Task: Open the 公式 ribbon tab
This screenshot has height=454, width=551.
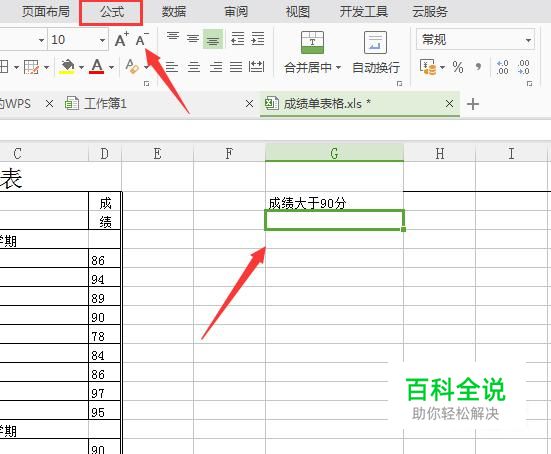Action: [x=112, y=12]
